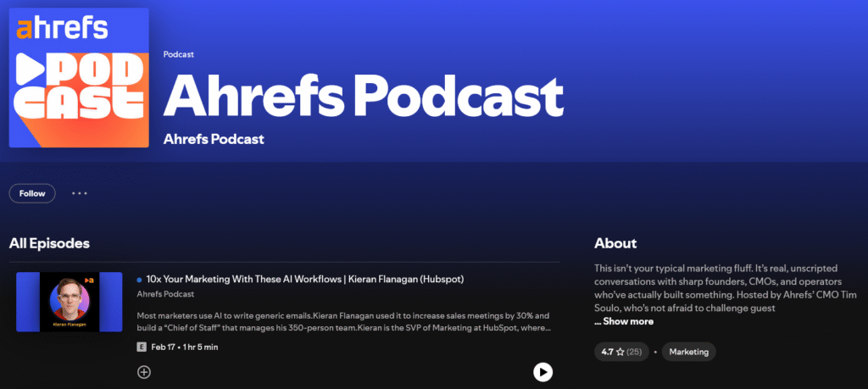Open the Kieran Flanagan episode thumbnail
This screenshot has height=389, width=868.
click(x=70, y=302)
